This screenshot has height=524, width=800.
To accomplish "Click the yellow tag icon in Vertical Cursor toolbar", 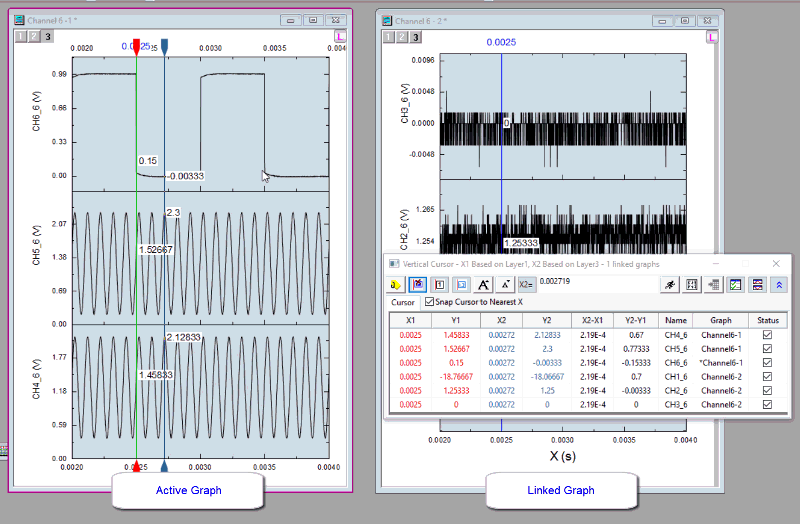I will point(398,285).
